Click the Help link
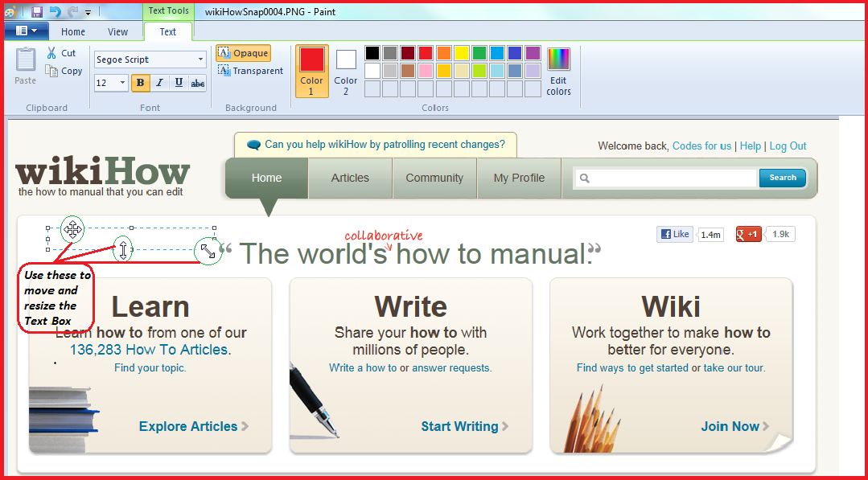868x480 pixels. (750, 146)
